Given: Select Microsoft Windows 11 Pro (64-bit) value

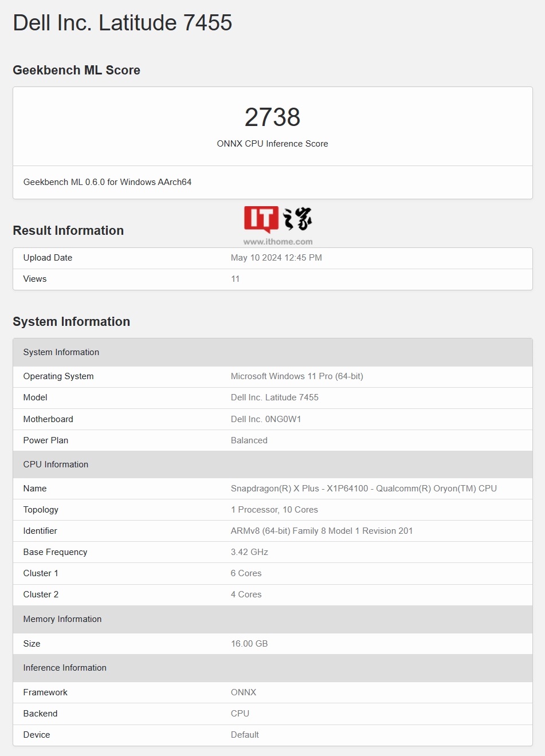Looking at the screenshot, I should tap(297, 376).
